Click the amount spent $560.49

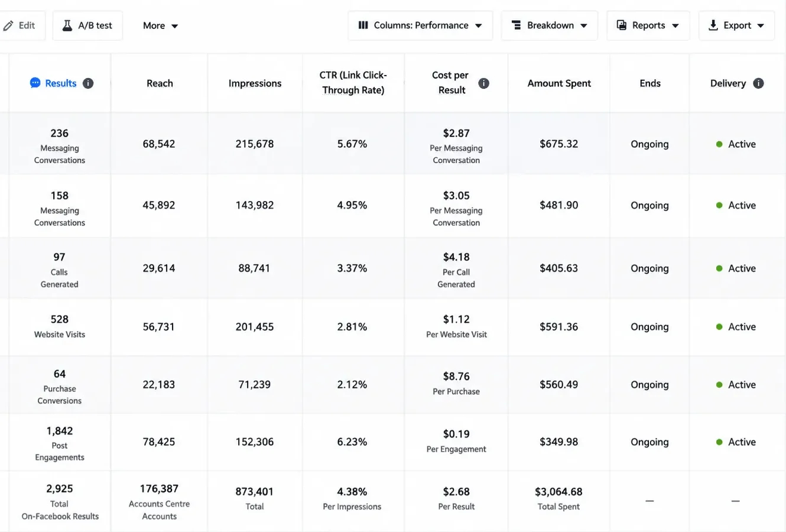[558, 385]
